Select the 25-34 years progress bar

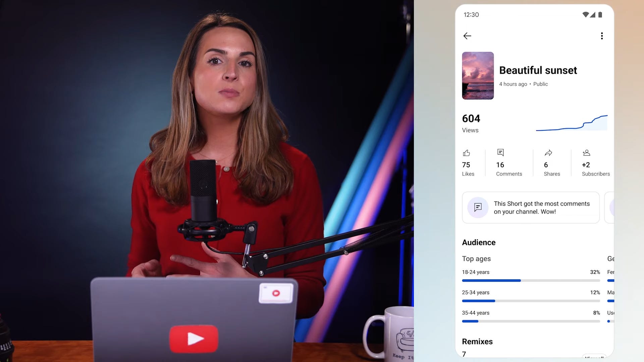click(x=531, y=301)
